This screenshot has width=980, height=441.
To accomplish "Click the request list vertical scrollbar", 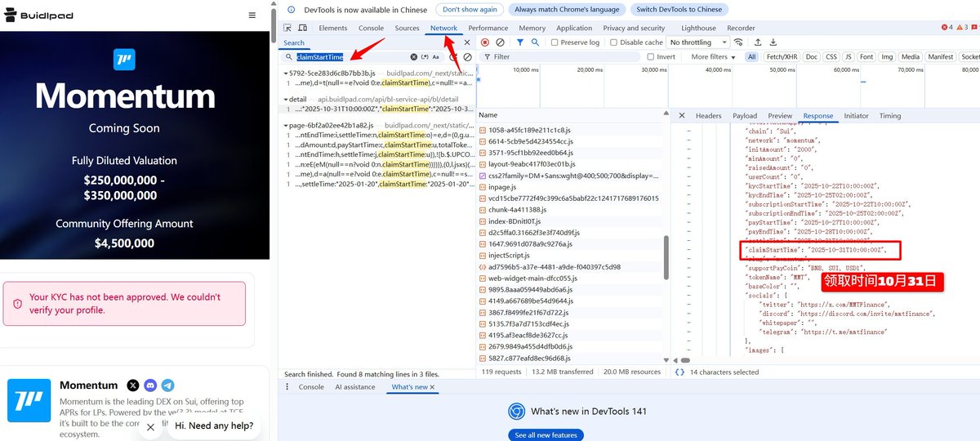I will tap(668, 257).
